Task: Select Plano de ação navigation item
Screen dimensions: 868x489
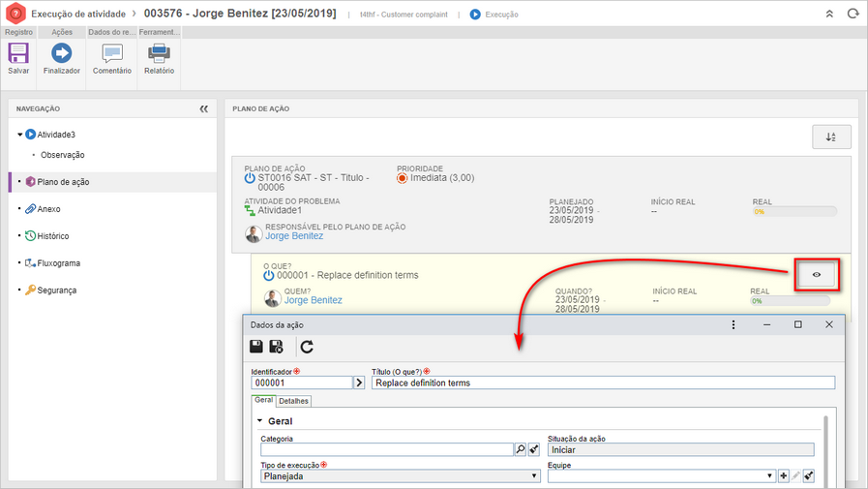Action: [112, 182]
